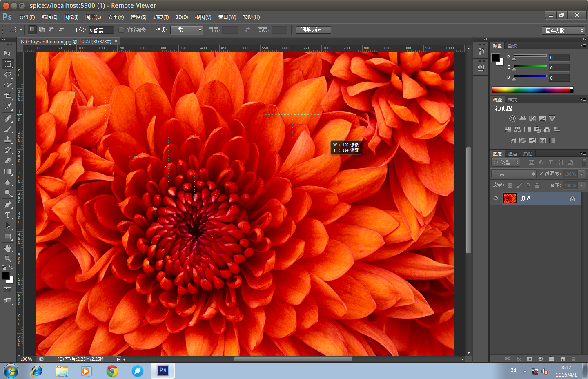Select the Zoom tool in toolbox
The image size is (588, 379).
pyautogui.click(x=8, y=259)
